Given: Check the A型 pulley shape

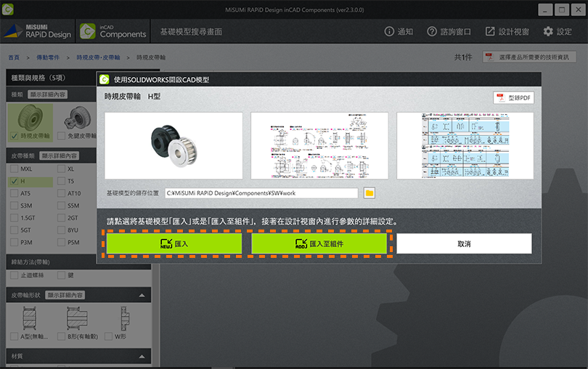Looking at the screenshot, I should [x=15, y=336].
